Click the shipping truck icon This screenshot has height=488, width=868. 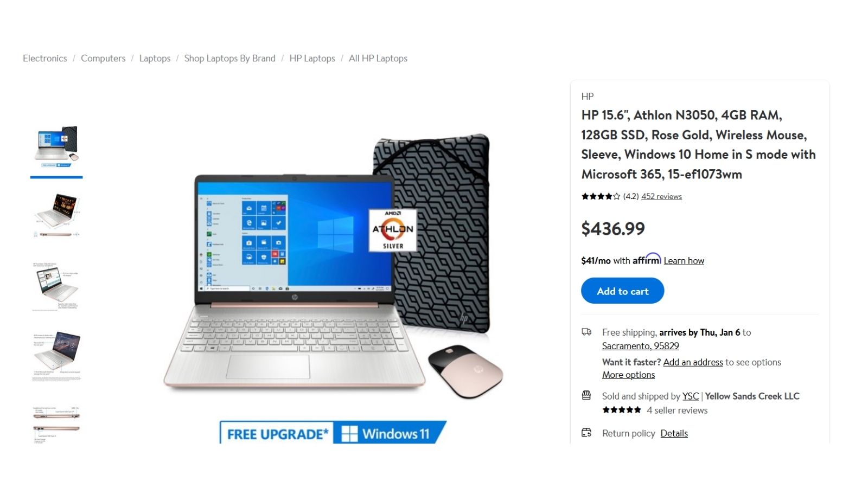[586, 332]
